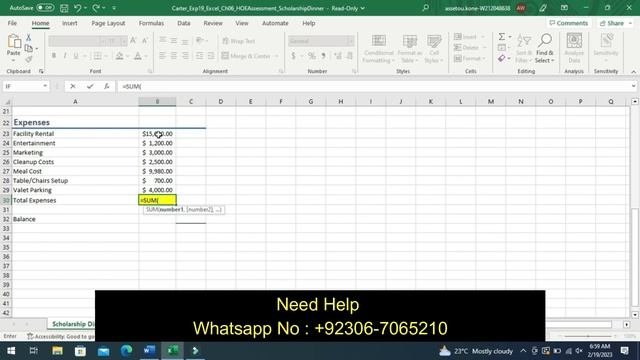Click the Total Expenses label cell
Screen dimensions: 640x360
click(x=75, y=200)
